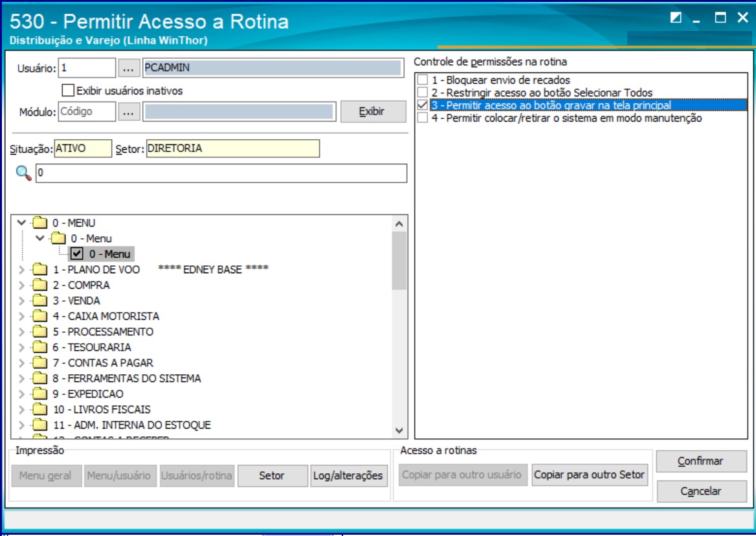Check 2 - Restringir acesso ao botão Selecionar Todos

[x=423, y=92]
